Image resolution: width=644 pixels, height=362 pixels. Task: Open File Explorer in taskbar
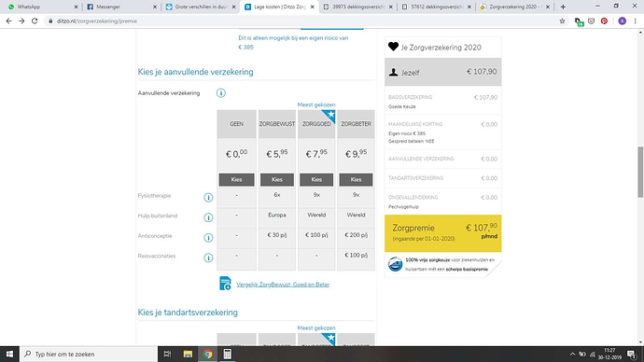188,354
